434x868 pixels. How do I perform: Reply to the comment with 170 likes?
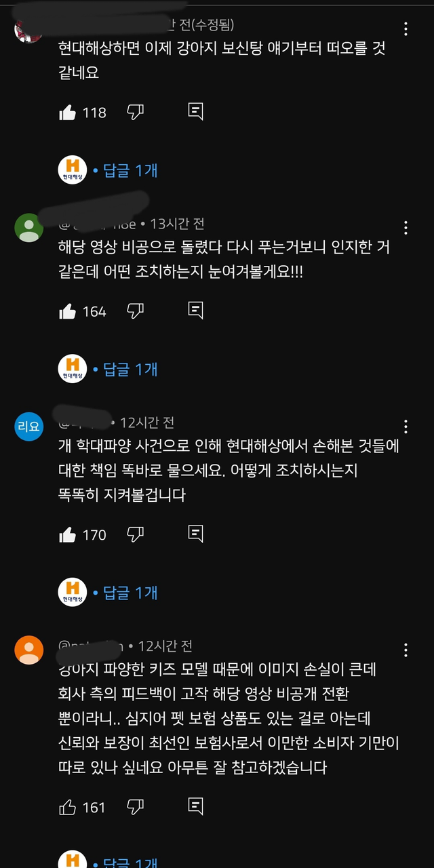coord(195,534)
